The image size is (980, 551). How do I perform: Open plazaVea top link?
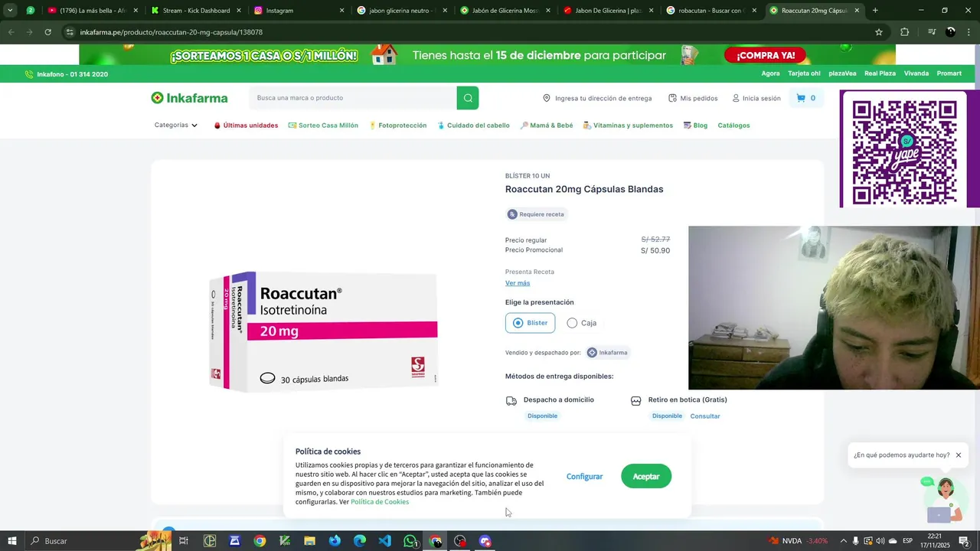[842, 73]
